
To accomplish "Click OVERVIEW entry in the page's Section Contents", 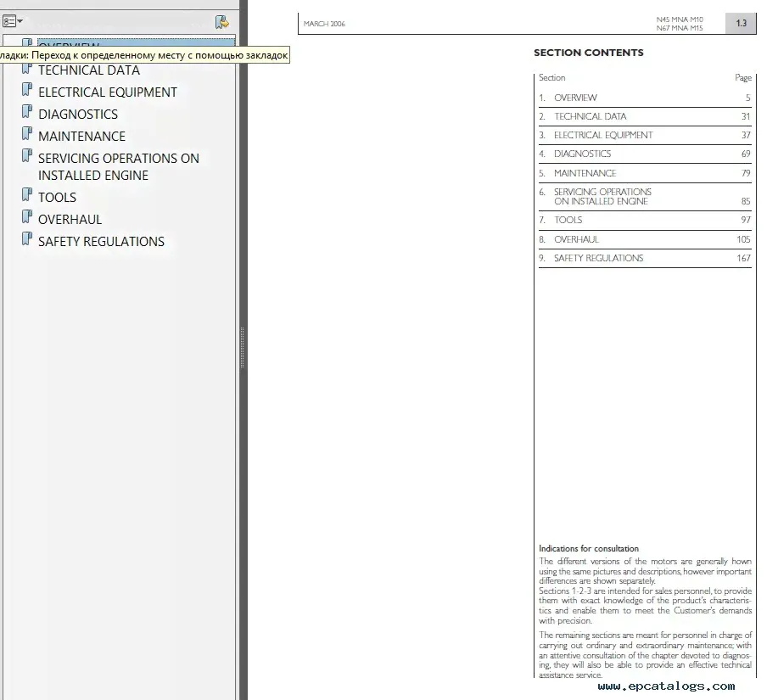I will tap(575, 98).
